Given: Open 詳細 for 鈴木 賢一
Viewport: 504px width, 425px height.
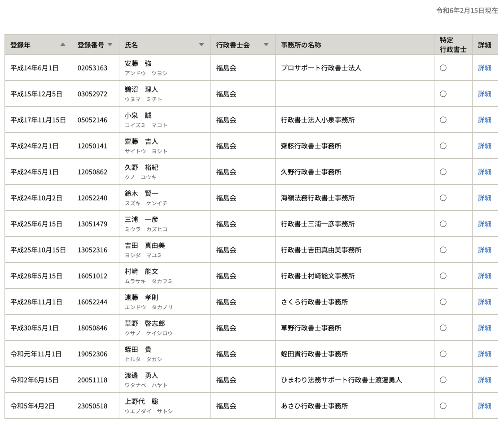Looking at the screenshot, I should (484, 198).
